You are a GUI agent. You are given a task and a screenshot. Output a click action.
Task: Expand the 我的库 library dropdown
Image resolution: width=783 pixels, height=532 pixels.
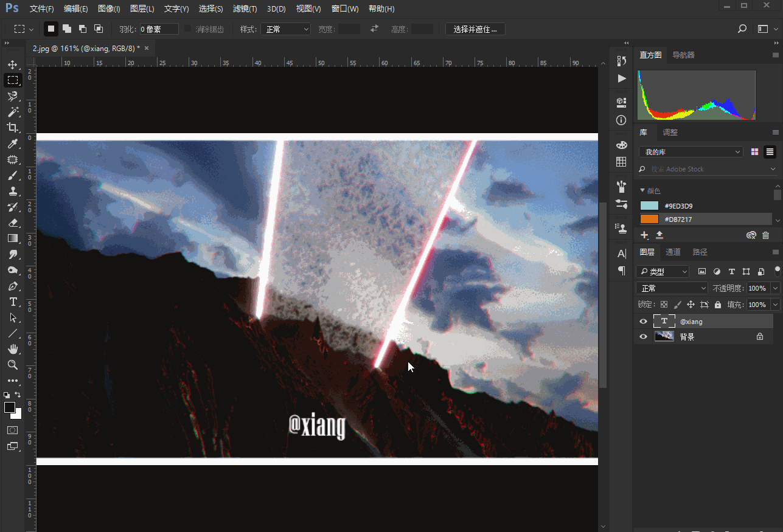tap(691, 152)
